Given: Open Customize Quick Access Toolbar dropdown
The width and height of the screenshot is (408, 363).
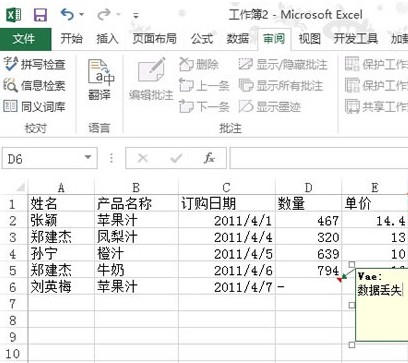Looking at the screenshot, I should pos(135,15).
